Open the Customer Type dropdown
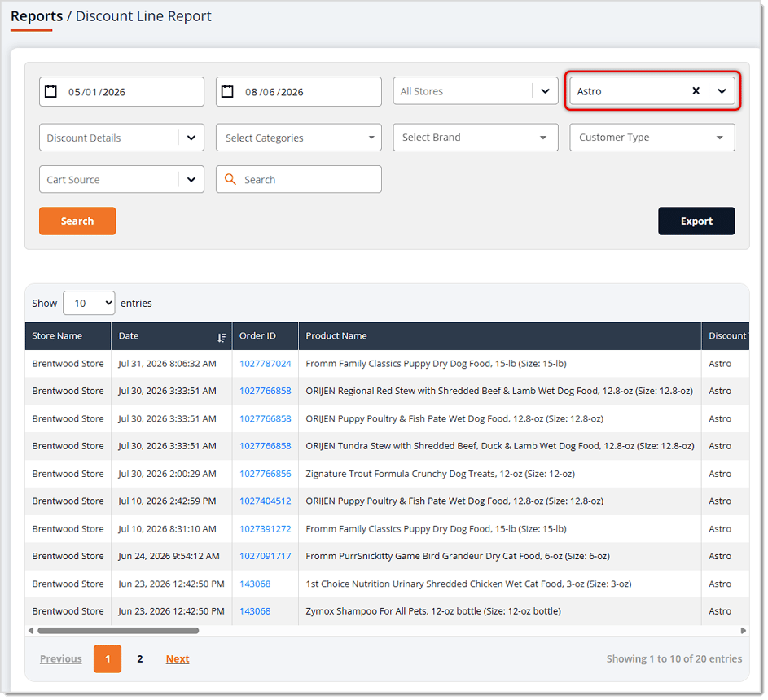768x700 pixels. point(652,137)
